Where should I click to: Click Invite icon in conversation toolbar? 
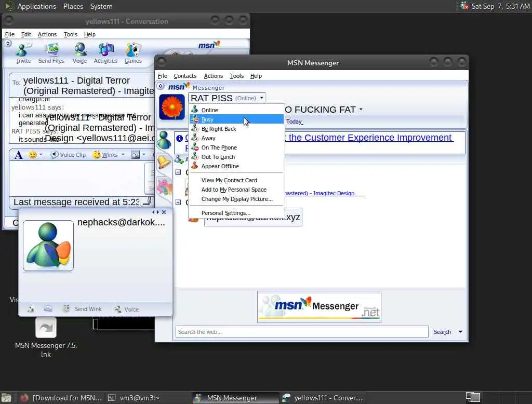point(23,53)
